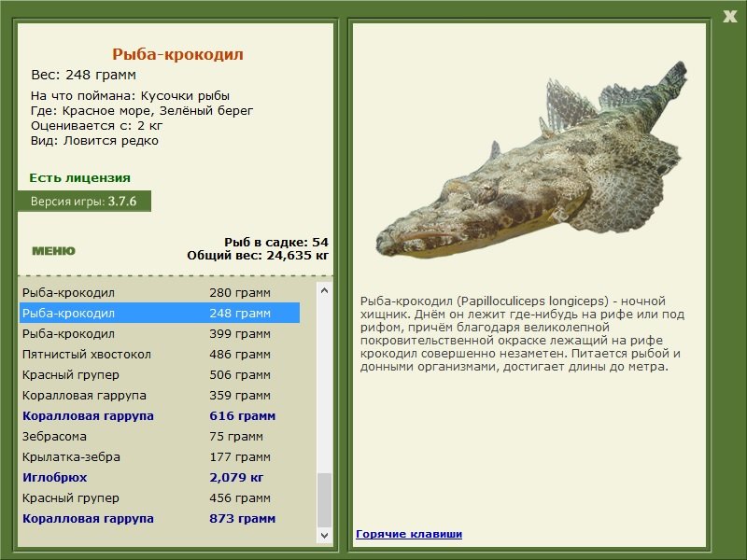The height and width of the screenshot is (560, 747).
Task: Choose Крылатка-зебра 177 грамм
Action: [x=160, y=456]
